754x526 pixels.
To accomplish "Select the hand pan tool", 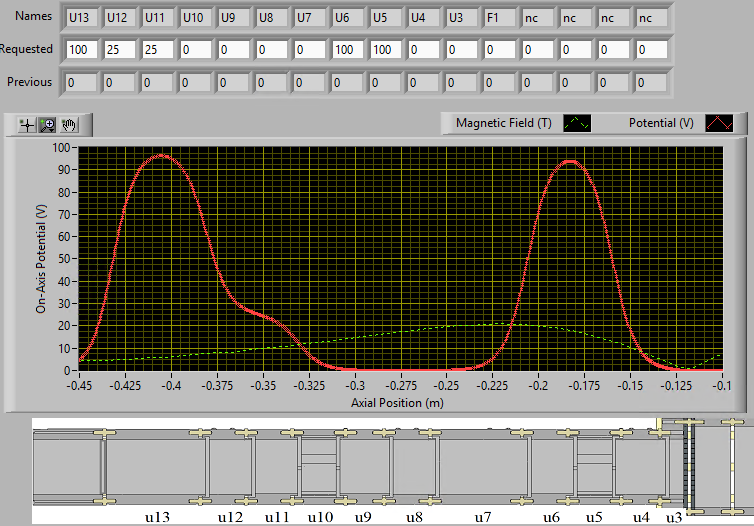I will pos(69,125).
